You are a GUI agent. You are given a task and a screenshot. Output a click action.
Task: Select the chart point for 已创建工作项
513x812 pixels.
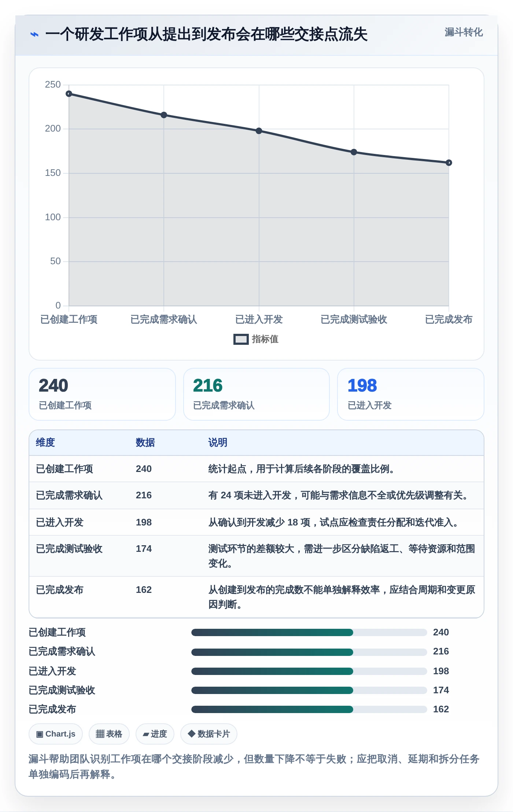[x=69, y=94]
